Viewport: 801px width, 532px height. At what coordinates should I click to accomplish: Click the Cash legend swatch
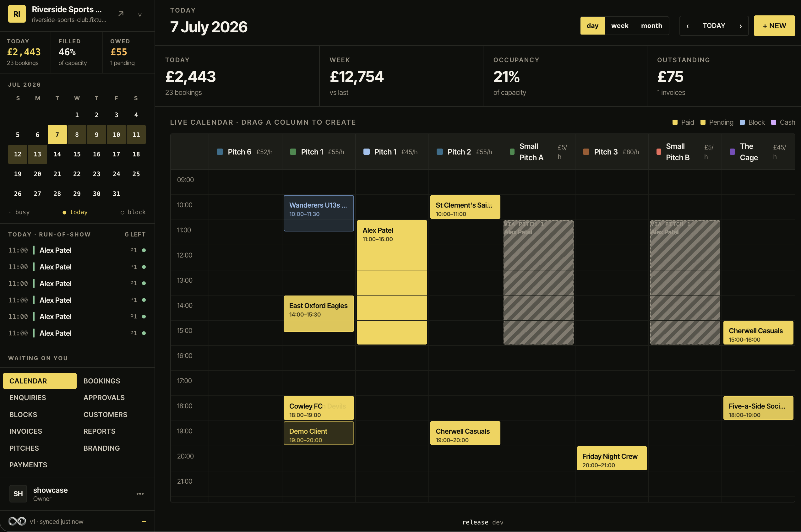(774, 122)
